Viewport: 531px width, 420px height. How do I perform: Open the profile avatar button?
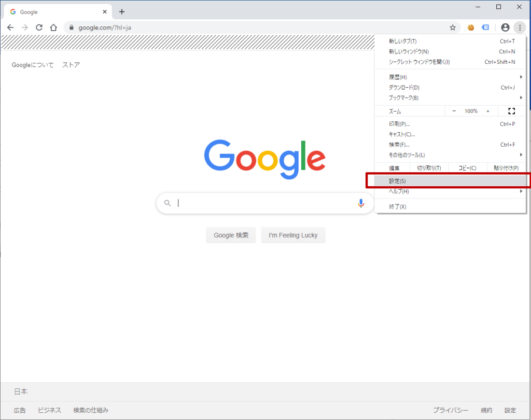point(505,27)
